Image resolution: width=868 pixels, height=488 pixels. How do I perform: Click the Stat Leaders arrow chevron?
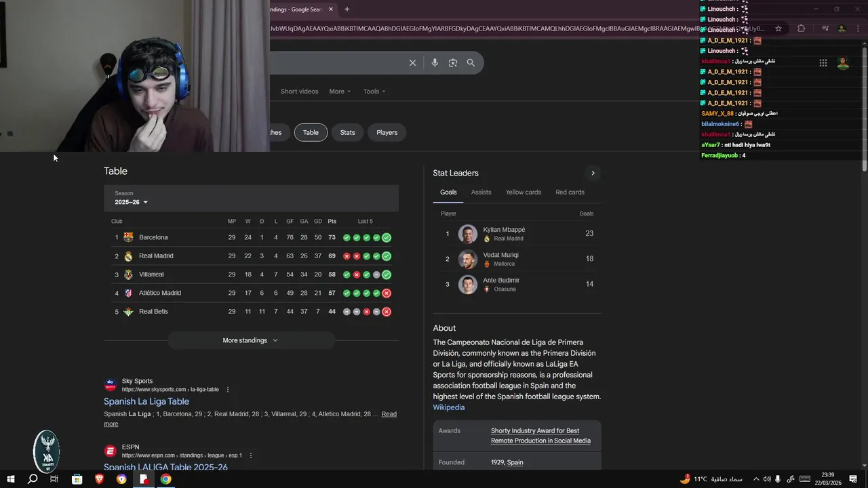coord(593,173)
